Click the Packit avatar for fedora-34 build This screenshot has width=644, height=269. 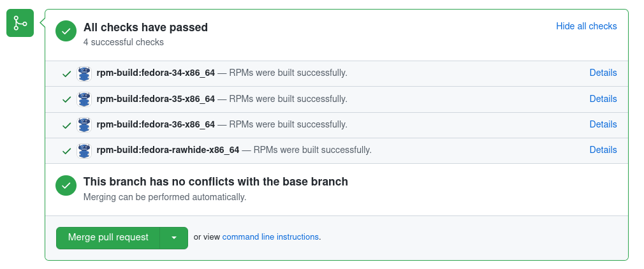pyautogui.click(x=84, y=73)
